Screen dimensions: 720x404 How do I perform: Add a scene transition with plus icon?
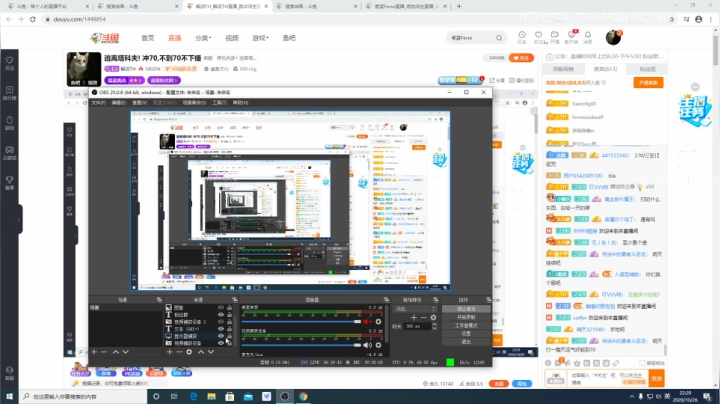pos(414,317)
